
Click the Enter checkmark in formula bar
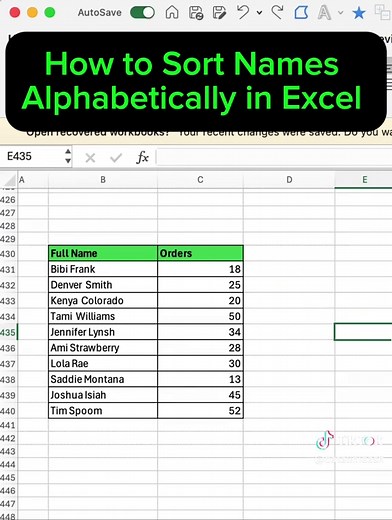116,157
